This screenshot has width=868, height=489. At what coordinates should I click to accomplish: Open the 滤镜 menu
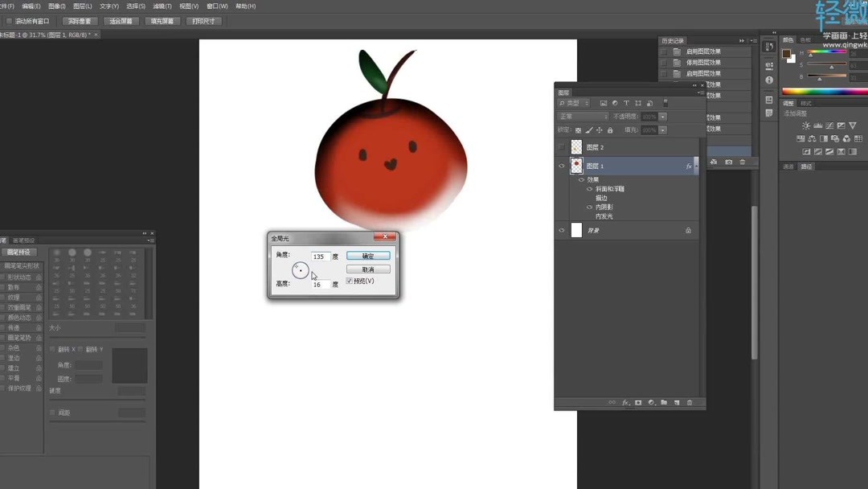coord(161,6)
